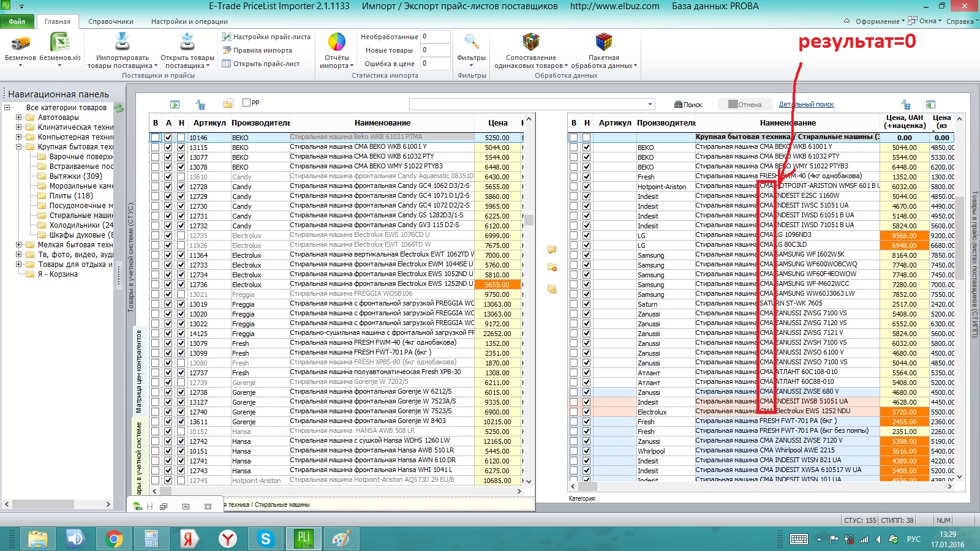Toggle A checkbox for article 12735 Electrolux
Image resolution: width=980 pixels, height=551 pixels.
pyautogui.click(x=168, y=236)
